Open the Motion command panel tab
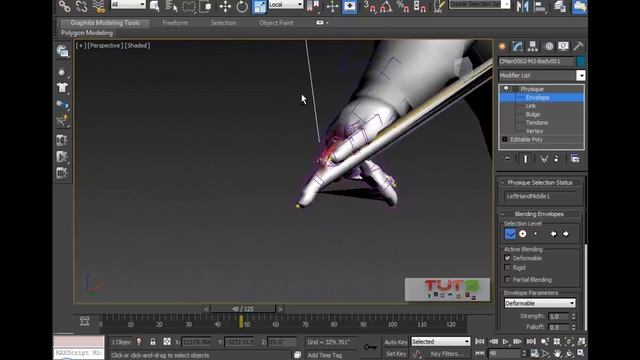The image size is (640, 360). 549,47
